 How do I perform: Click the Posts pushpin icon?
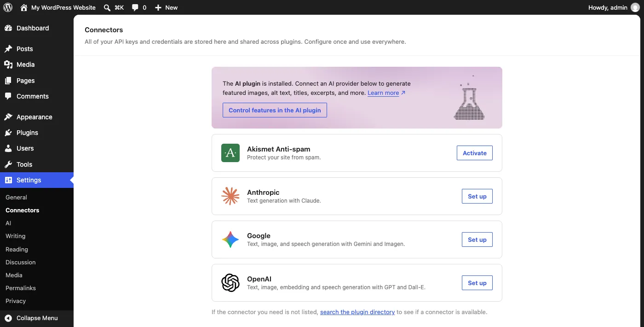point(8,49)
